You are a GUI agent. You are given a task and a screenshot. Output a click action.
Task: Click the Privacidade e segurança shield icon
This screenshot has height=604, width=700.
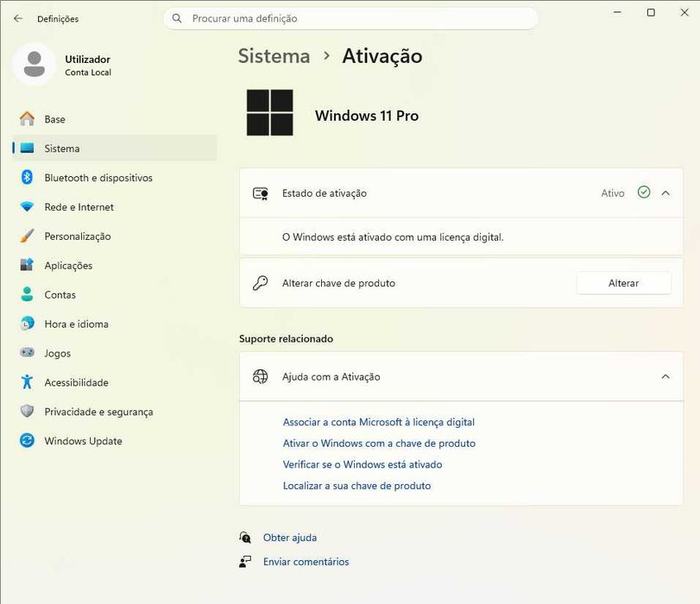click(27, 411)
